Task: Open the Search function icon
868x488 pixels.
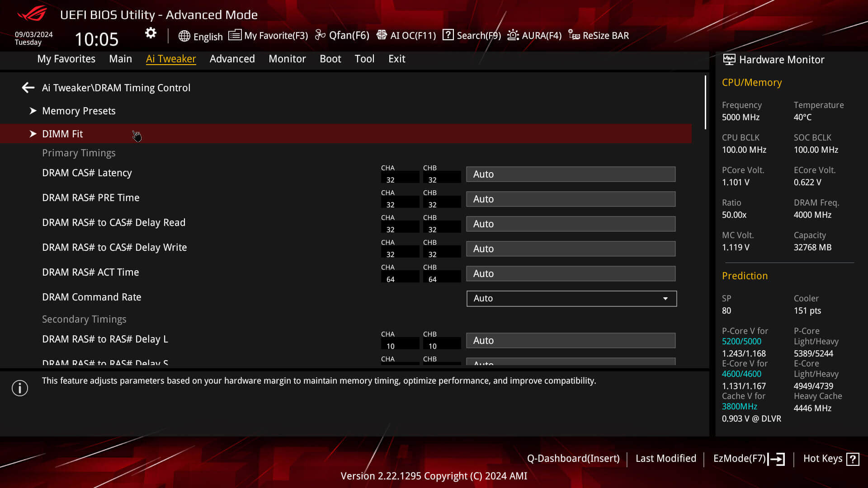Action: point(448,35)
